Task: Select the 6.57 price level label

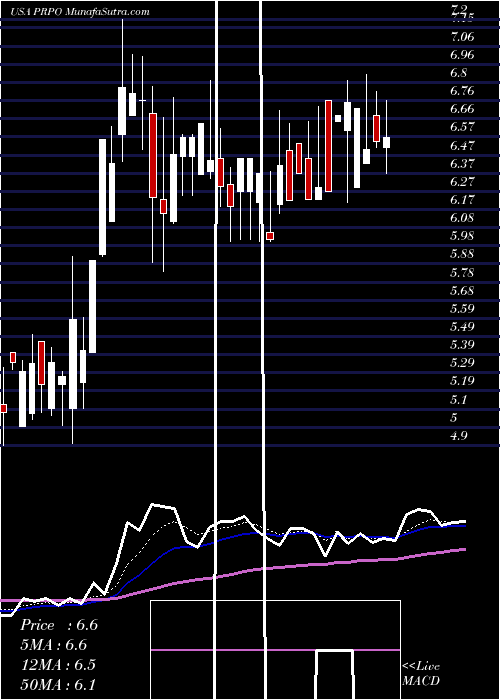Action: click(x=462, y=127)
